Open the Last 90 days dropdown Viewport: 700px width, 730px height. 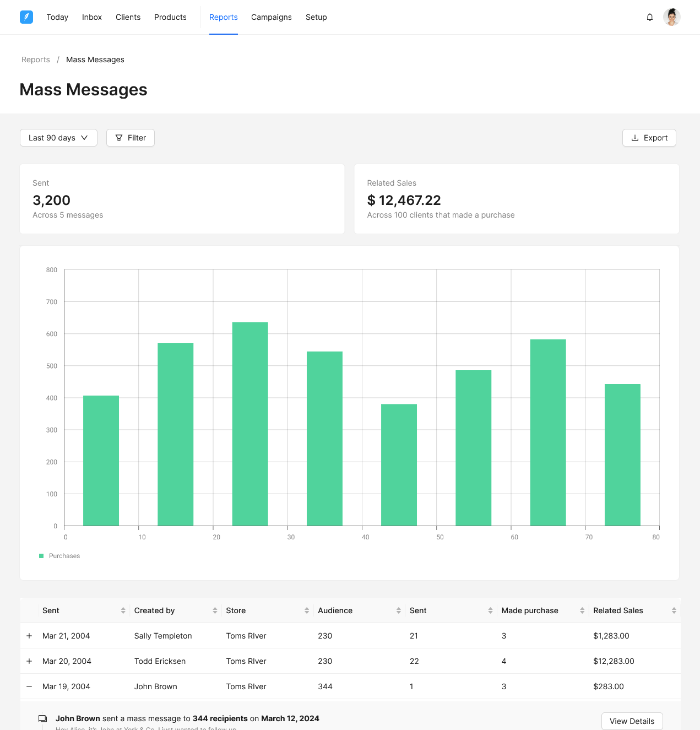58,138
